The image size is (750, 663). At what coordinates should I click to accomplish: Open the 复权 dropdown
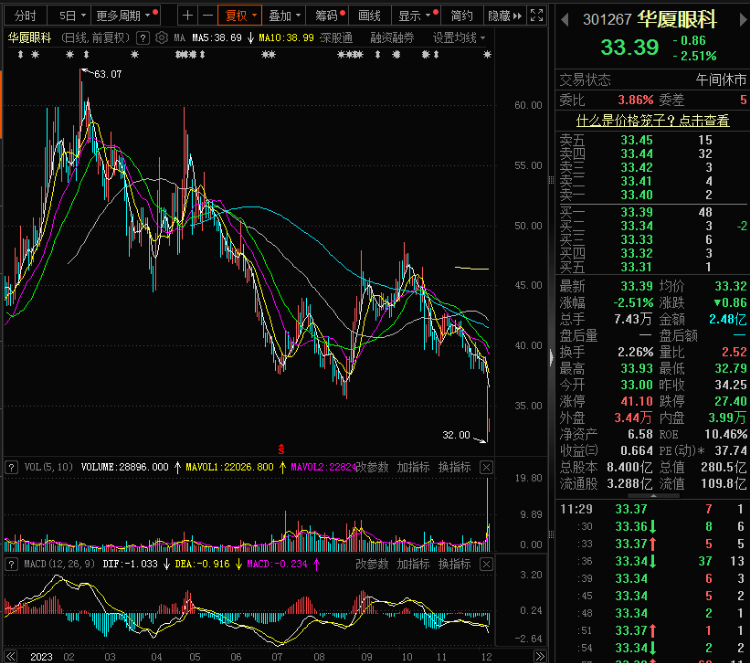(241, 16)
